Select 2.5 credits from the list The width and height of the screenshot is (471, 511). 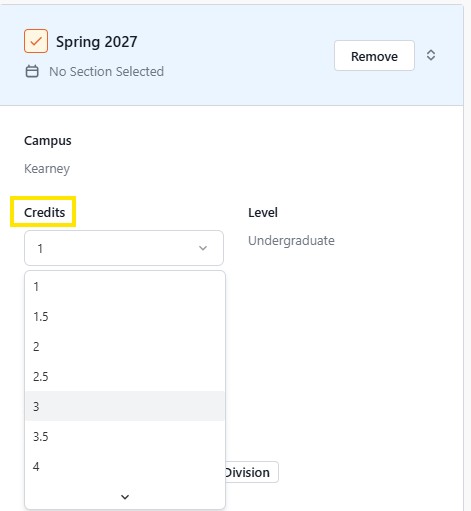click(x=125, y=377)
